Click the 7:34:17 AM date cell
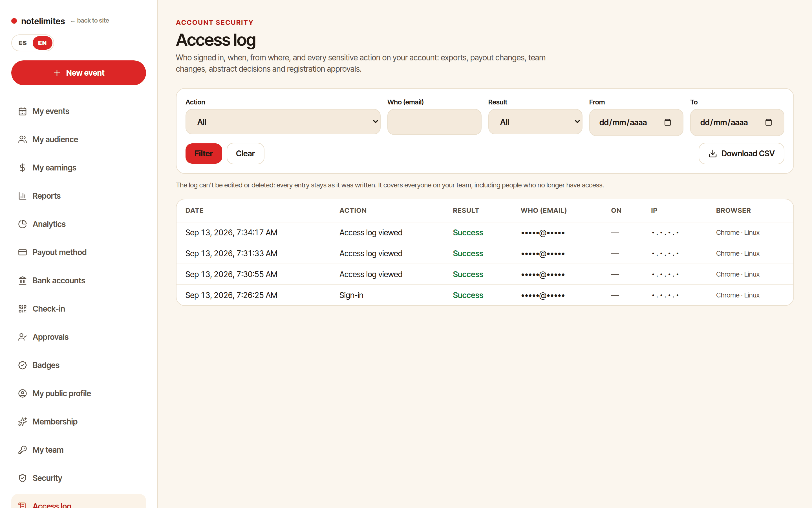Image resolution: width=812 pixels, height=508 pixels. point(231,233)
